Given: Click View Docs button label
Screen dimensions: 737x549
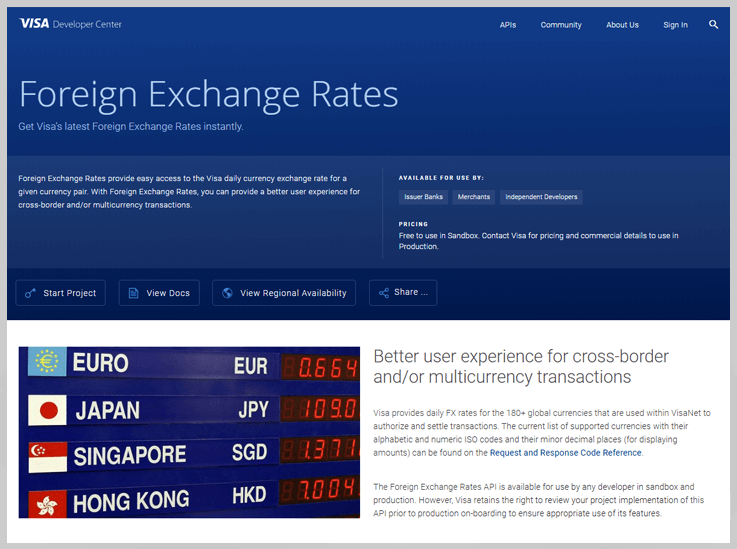Looking at the screenshot, I should (168, 293).
